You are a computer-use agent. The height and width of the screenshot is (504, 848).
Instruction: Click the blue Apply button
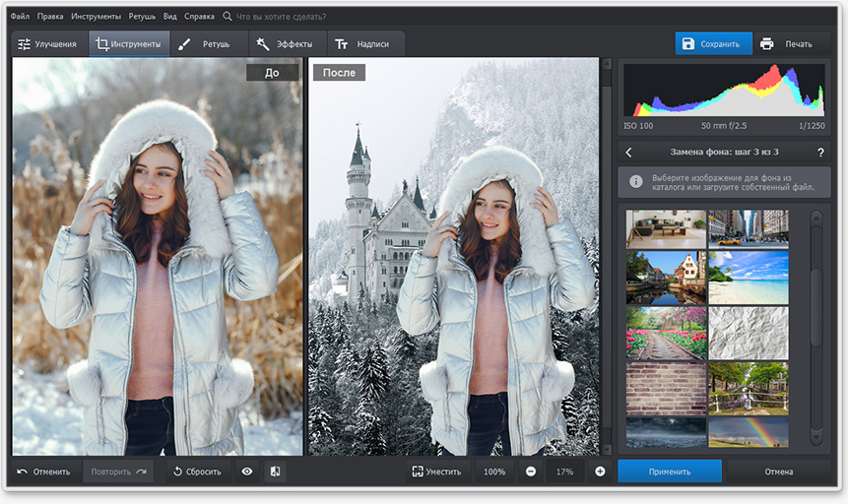(x=669, y=472)
